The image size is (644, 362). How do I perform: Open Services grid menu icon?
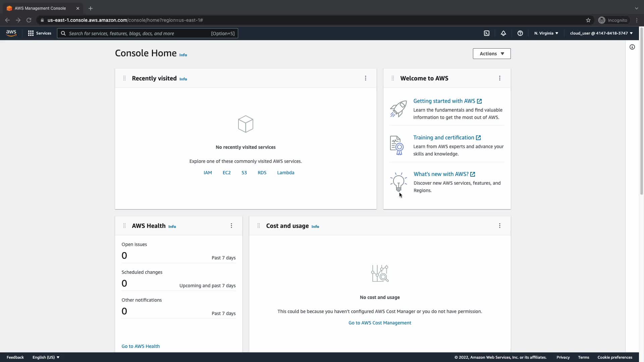point(31,33)
